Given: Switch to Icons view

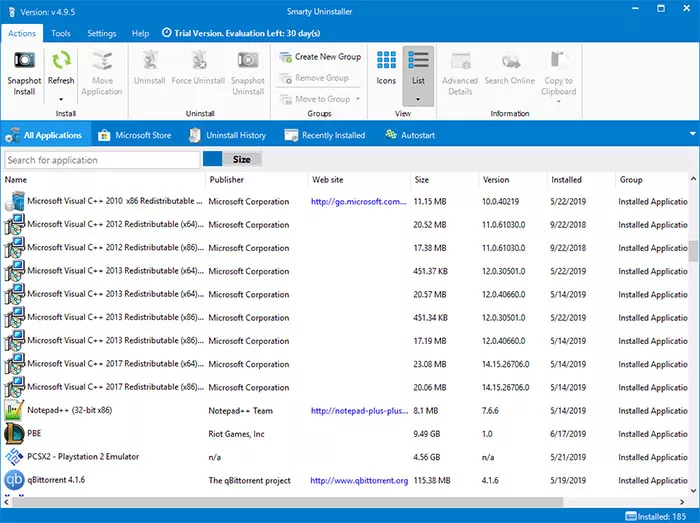Looking at the screenshot, I should pos(386,68).
